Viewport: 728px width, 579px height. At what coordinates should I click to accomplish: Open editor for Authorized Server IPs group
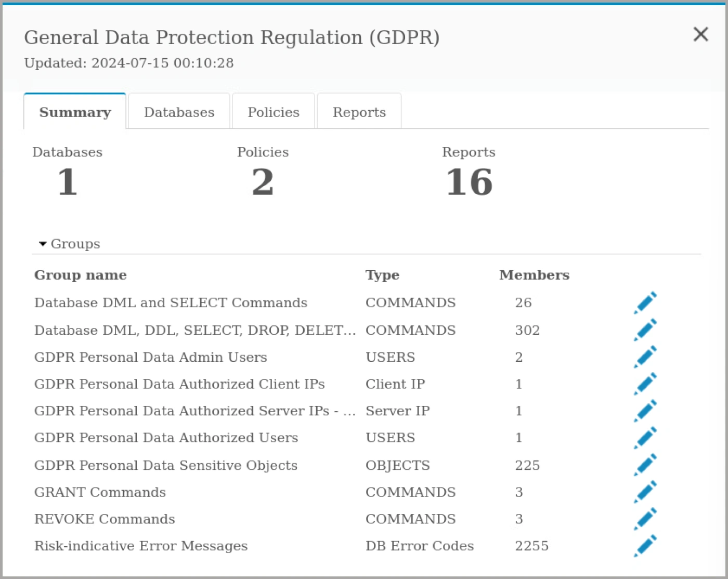645,411
